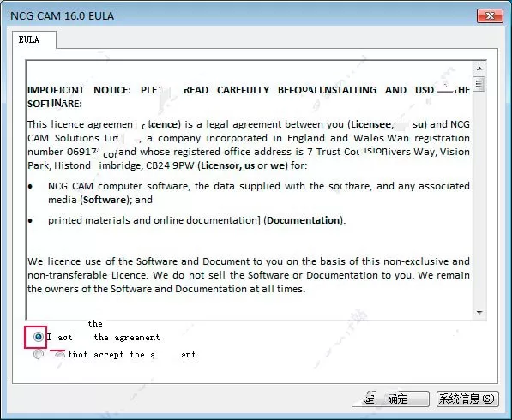The height and width of the screenshot is (420, 512).
Task: Select the do not accept agreement option
Action: [39, 354]
